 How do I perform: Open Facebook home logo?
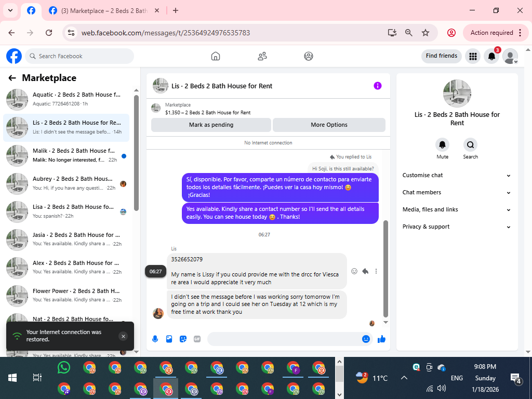[x=14, y=56]
